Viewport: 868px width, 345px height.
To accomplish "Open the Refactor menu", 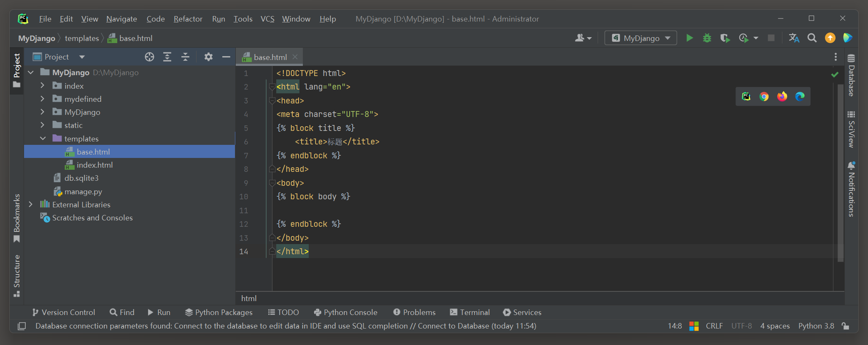I will (x=188, y=19).
